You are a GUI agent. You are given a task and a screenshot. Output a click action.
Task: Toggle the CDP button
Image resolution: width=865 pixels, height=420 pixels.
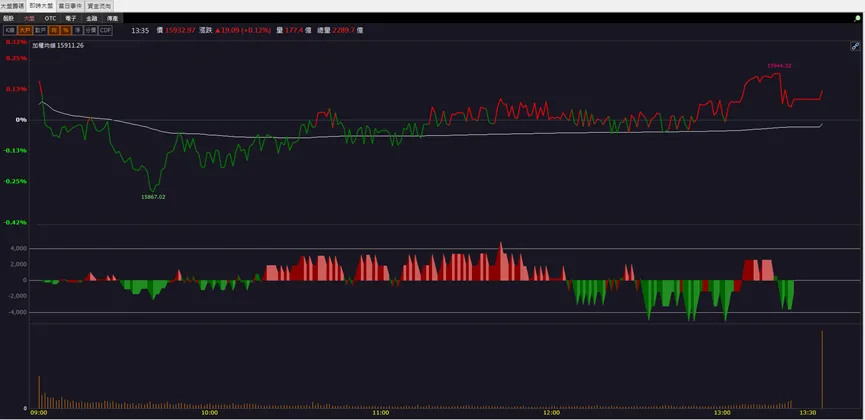pos(105,30)
